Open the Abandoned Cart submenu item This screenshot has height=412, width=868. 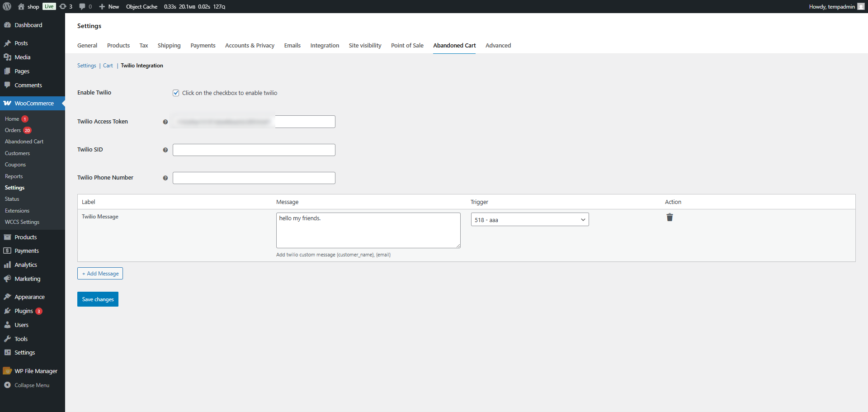(x=24, y=142)
